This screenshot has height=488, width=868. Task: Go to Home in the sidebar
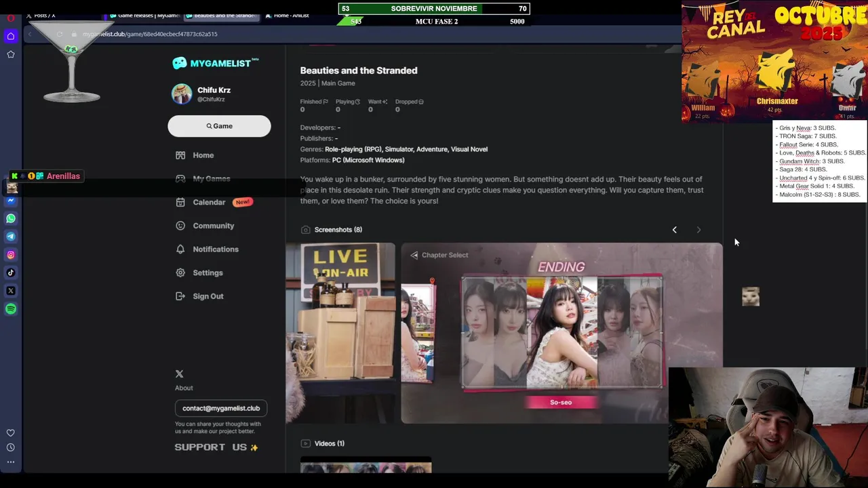[203, 155]
